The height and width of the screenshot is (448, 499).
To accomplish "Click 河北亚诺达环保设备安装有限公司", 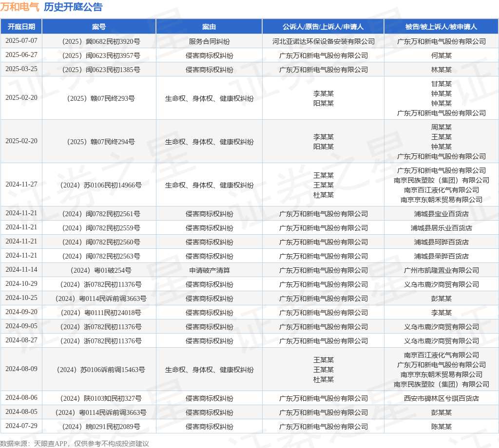I will pos(324,42).
